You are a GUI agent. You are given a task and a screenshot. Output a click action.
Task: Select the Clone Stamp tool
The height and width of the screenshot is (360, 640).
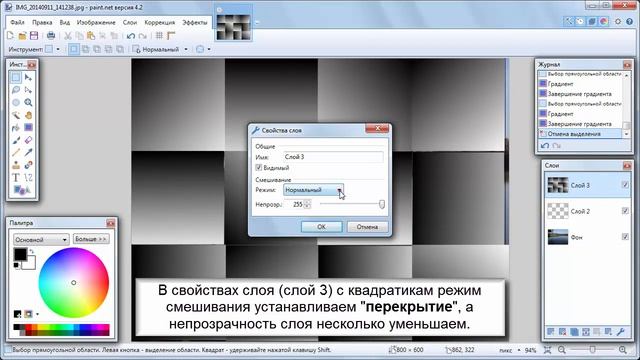click(x=16, y=165)
